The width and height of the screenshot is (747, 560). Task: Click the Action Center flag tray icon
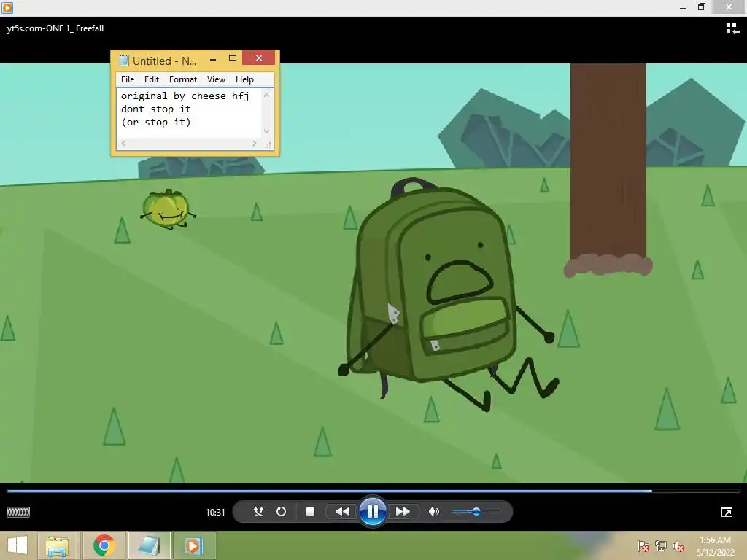click(643, 546)
